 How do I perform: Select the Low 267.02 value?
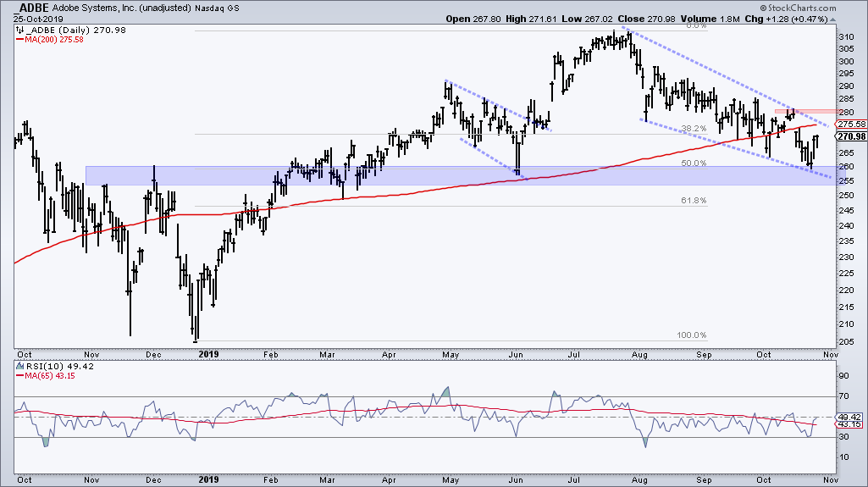pos(587,19)
